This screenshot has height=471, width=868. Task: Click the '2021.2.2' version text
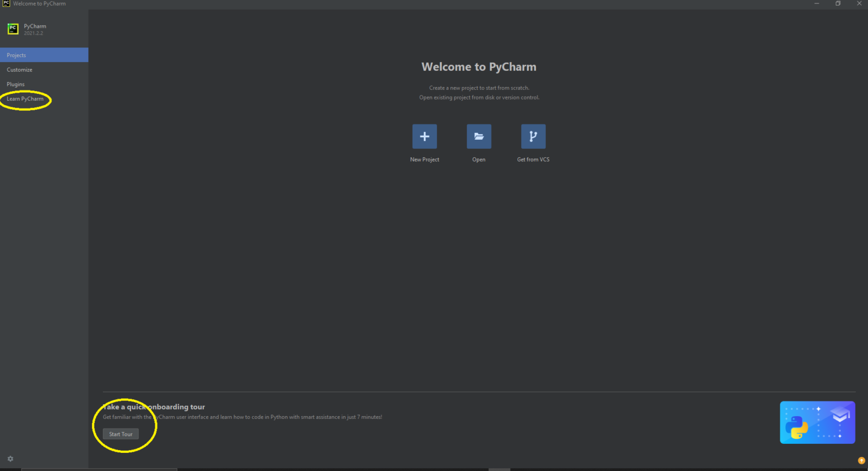pyautogui.click(x=33, y=33)
